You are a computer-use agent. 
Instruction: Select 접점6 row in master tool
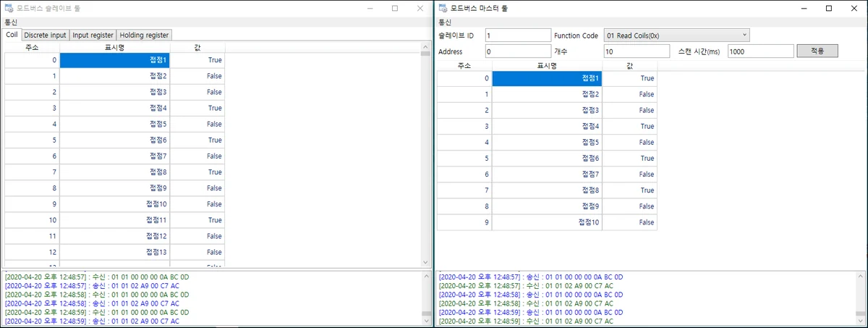click(x=548, y=158)
